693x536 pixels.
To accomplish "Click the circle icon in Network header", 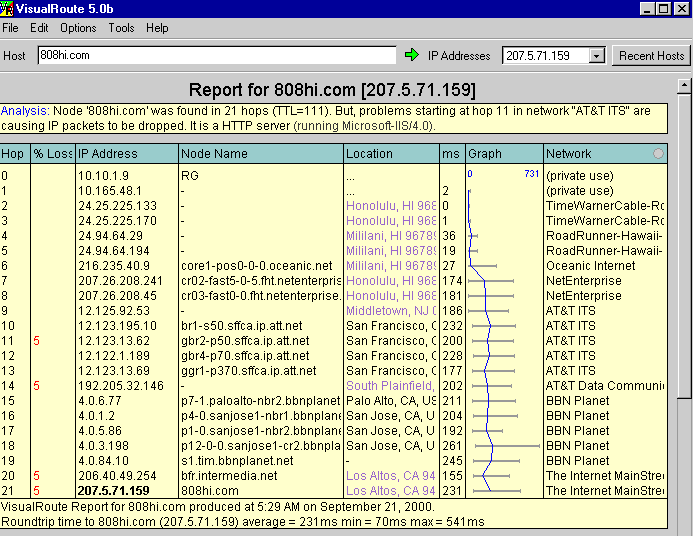I will (658, 153).
